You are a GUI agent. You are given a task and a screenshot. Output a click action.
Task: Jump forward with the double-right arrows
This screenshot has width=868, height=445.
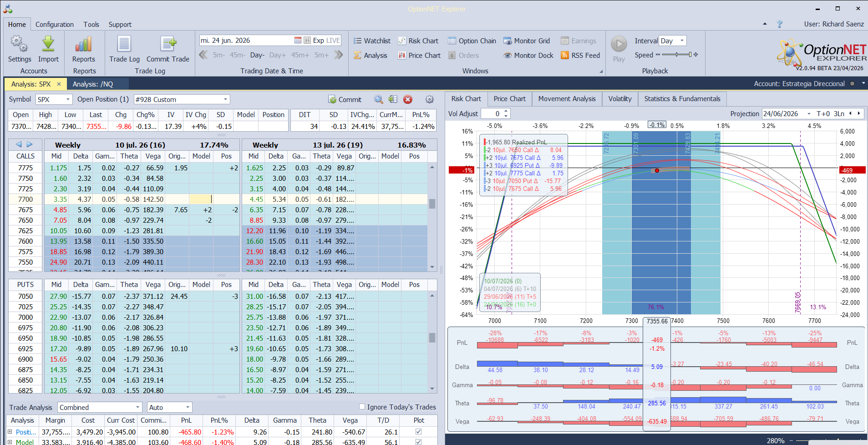(x=338, y=55)
